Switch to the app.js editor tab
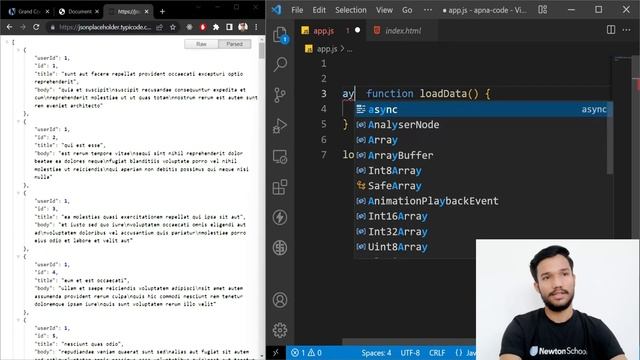Screen dimensions: 640x360 (331, 30)
